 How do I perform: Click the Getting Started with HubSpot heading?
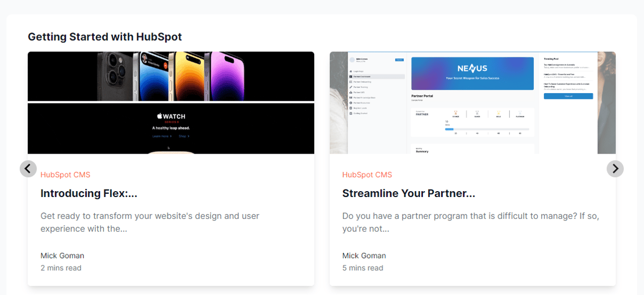coord(105,37)
